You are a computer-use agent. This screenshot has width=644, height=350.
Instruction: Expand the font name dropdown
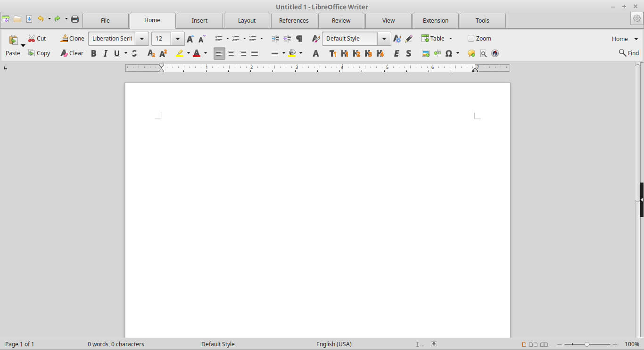coord(142,39)
